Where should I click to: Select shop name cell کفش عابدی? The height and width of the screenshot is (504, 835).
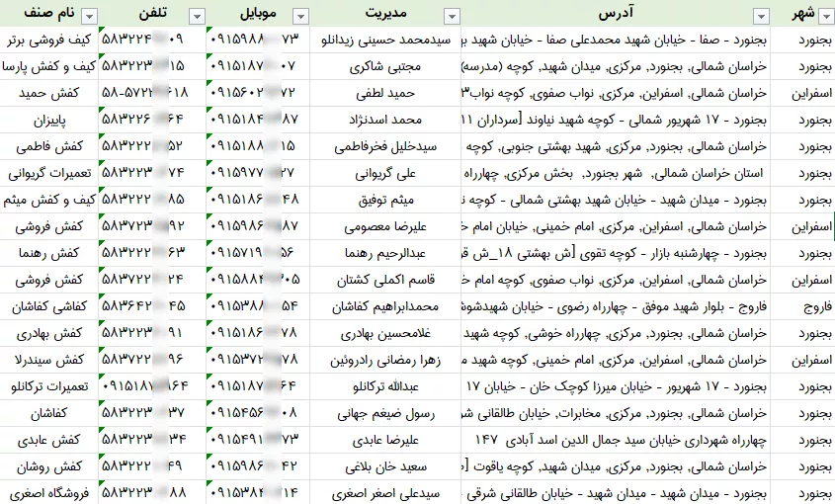(x=49, y=440)
